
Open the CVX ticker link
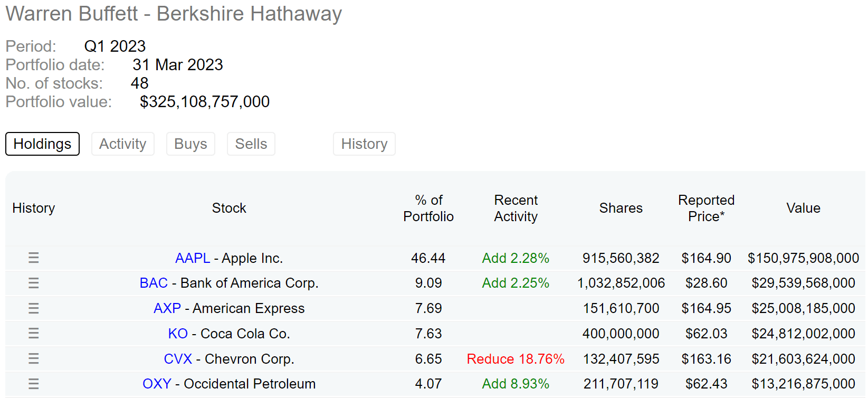pyautogui.click(x=178, y=359)
